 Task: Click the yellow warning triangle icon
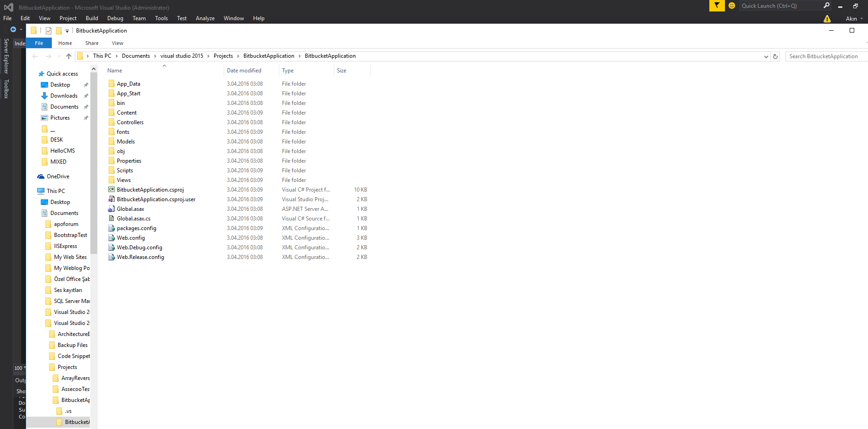[x=827, y=19]
